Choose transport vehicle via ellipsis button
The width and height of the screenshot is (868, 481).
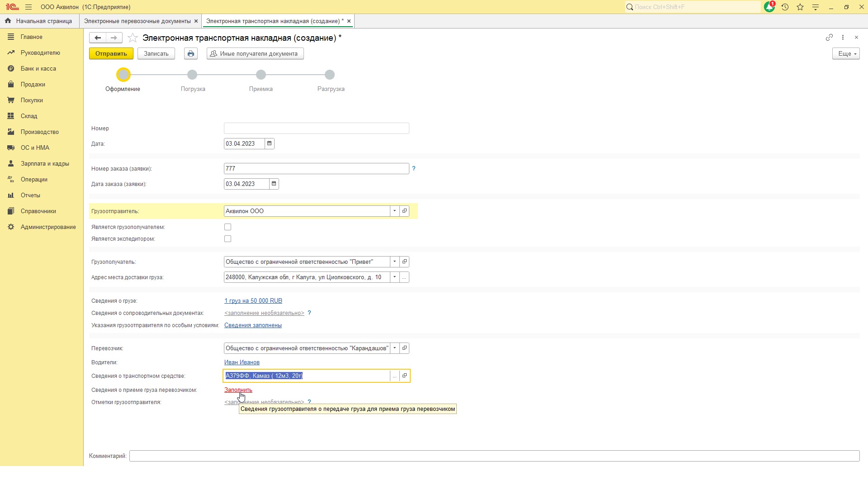coord(394,376)
